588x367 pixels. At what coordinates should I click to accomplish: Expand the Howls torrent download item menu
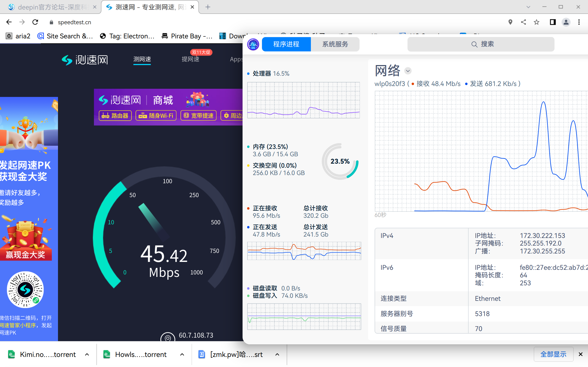pos(182,354)
